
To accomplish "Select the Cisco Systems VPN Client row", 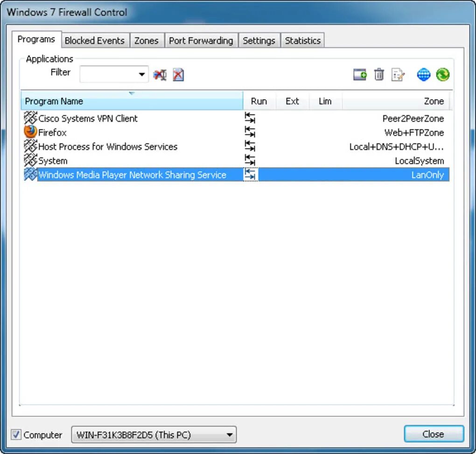I will click(237, 118).
